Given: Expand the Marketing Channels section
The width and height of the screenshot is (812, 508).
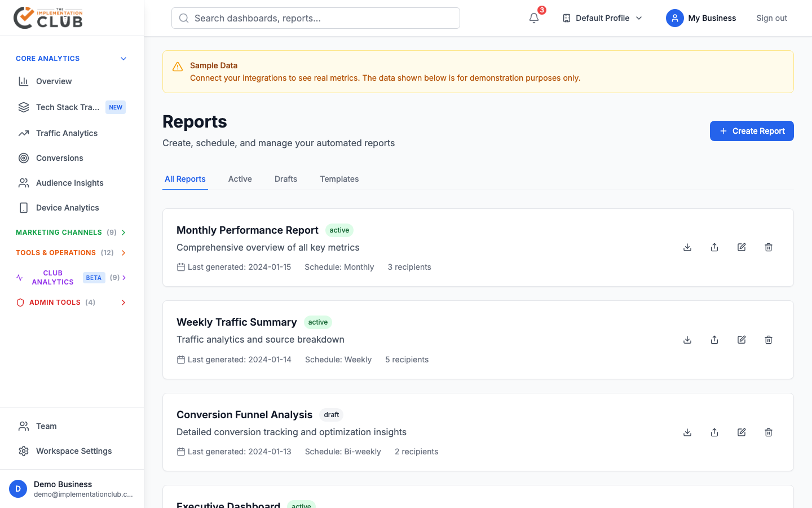Looking at the screenshot, I should 123,233.
